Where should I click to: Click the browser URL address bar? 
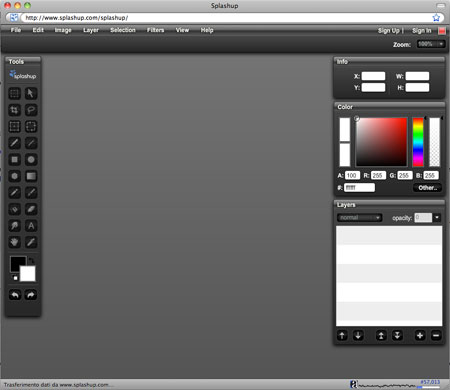(x=227, y=18)
